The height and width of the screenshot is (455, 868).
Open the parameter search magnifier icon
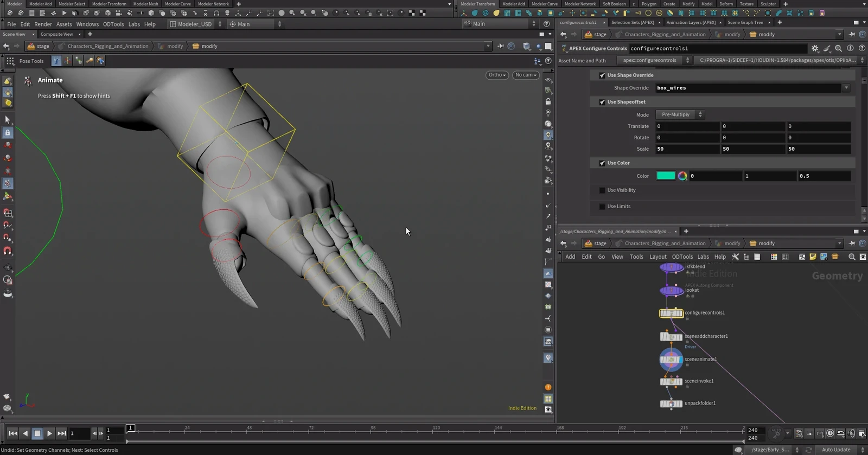pyautogui.click(x=839, y=48)
